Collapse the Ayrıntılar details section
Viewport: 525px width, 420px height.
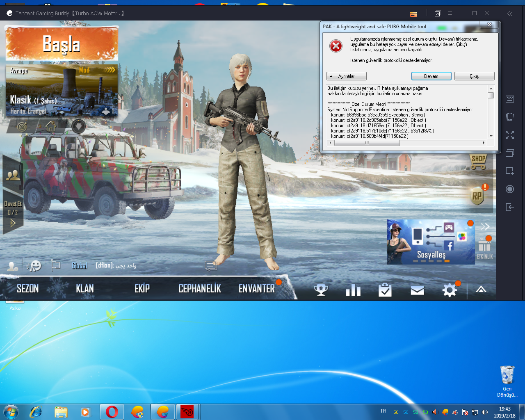click(x=347, y=76)
